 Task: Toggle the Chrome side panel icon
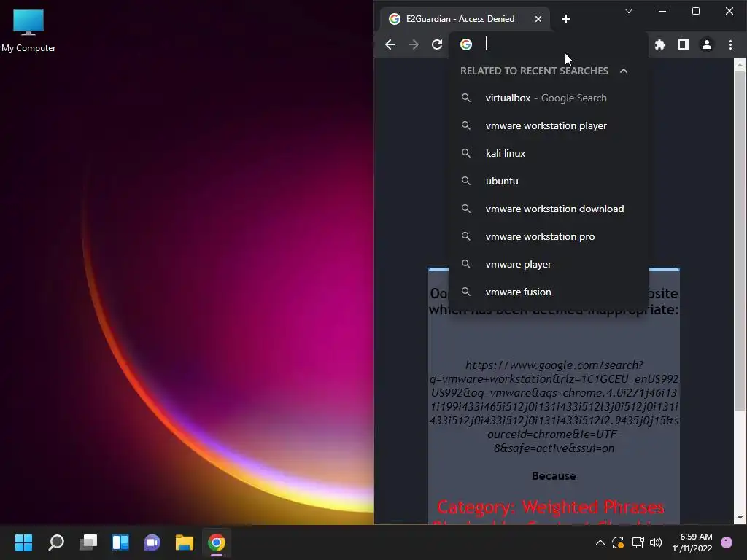click(683, 44)
